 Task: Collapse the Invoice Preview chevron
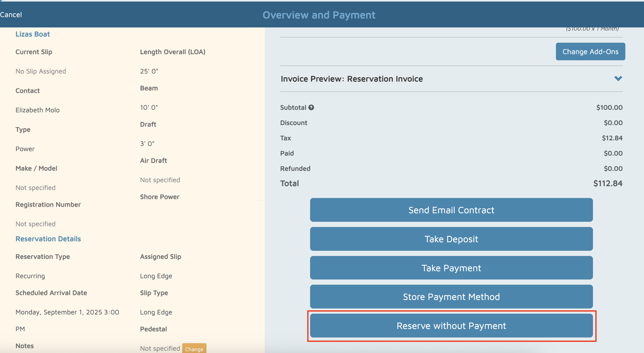click(618, 78)
